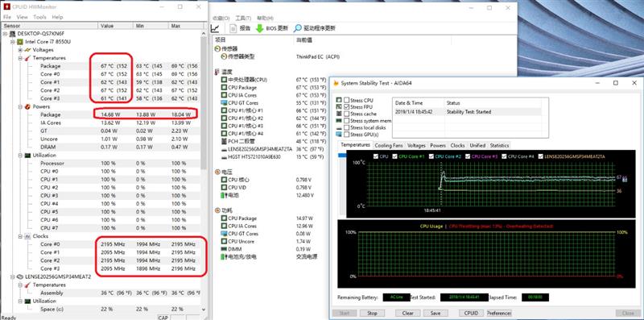Open the chart graph icon in AIDA64 toolbar

215,28
